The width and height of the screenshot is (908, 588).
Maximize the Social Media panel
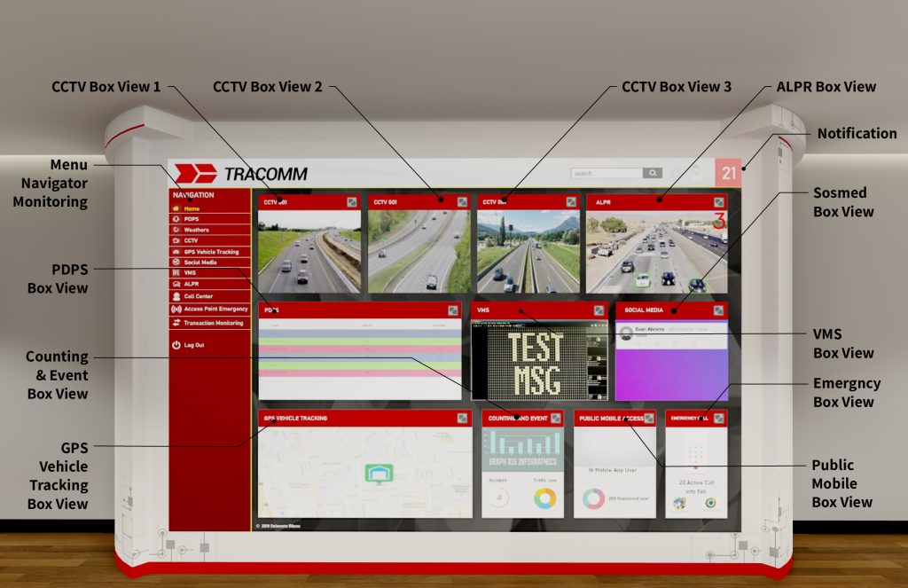718,310
